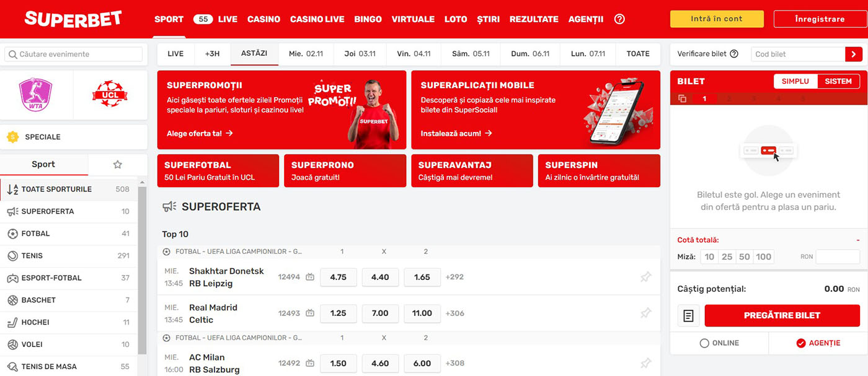The height and width of the screenshot is (376, 868).
Task: Click the Intră în cont button
Action: pyautogui.click(x=717, y=19)
